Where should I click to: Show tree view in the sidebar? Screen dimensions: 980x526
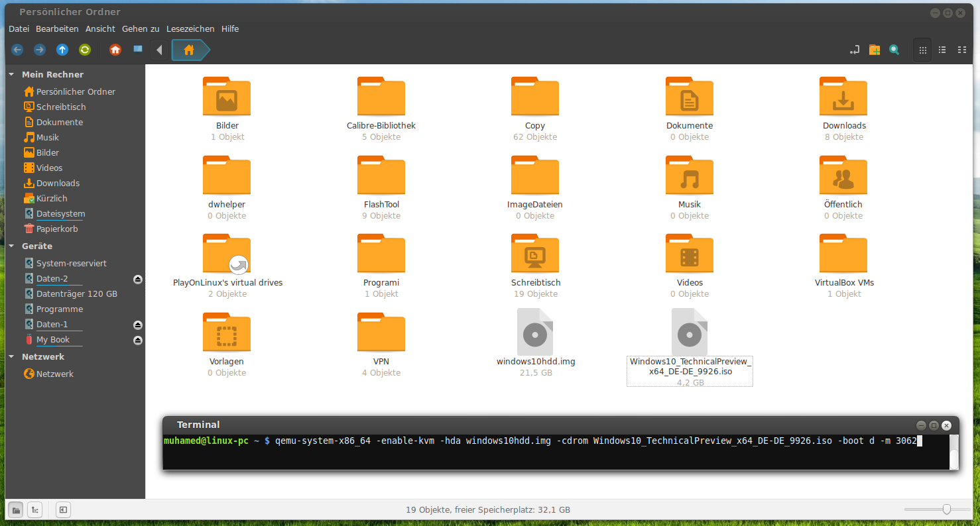pos(35,509)
